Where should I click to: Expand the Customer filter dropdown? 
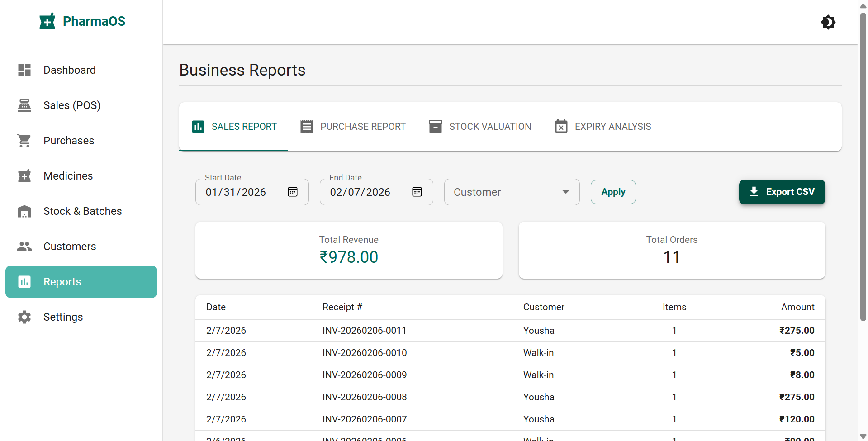click(x=512, y=192)
